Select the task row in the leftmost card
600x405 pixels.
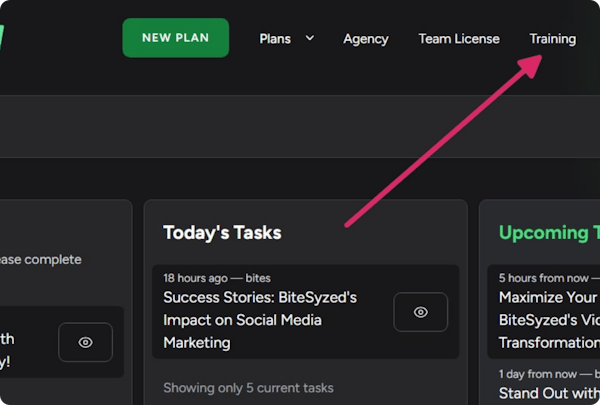point(30,340)
